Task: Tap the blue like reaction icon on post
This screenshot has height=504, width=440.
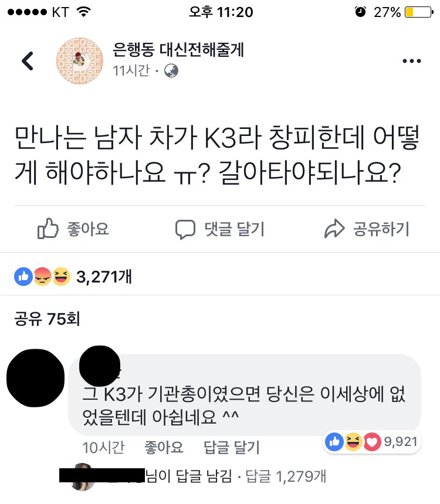Action: (x=23, y=277)
